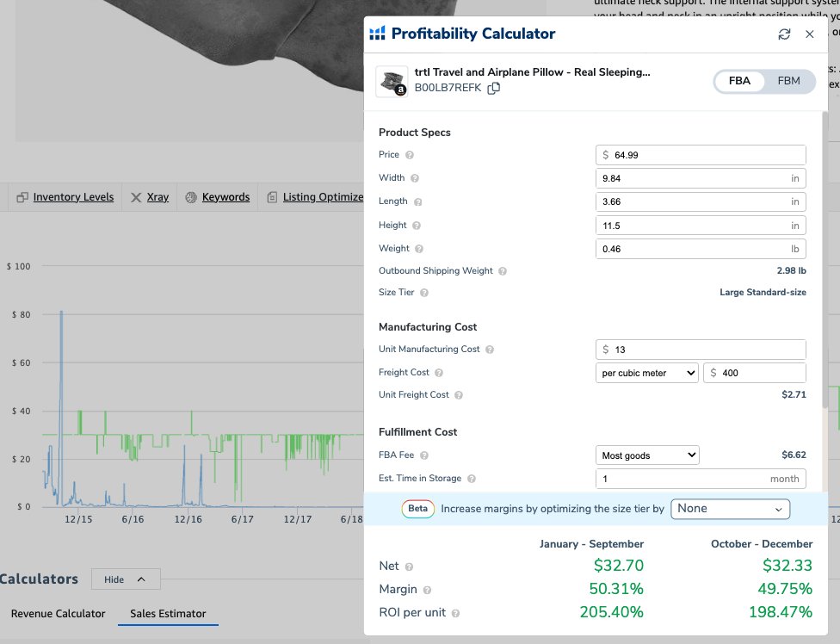This screenshot has height=644, width=840.
Task: Click help icon next to ROI per unit
Action: tap(455, 613)
